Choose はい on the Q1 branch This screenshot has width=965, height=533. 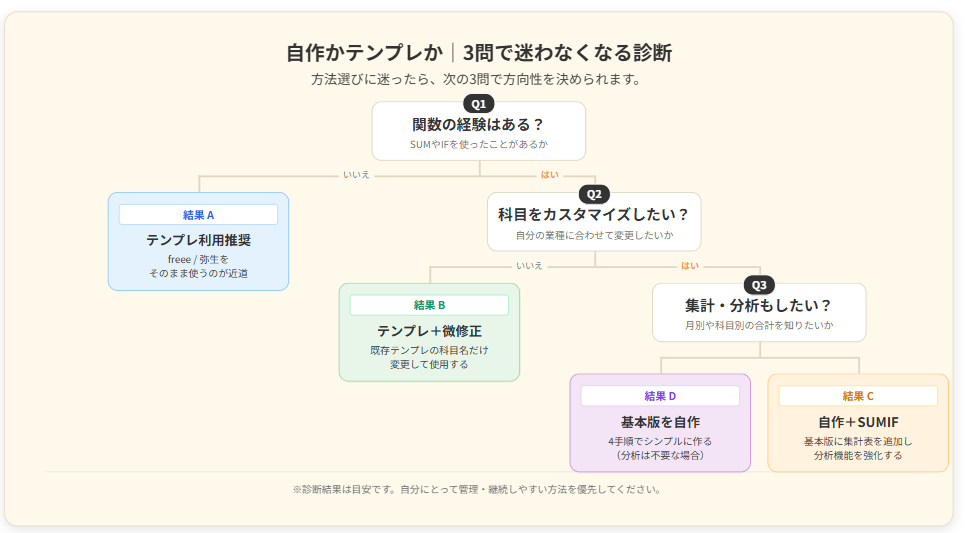(x=550, y=175)
